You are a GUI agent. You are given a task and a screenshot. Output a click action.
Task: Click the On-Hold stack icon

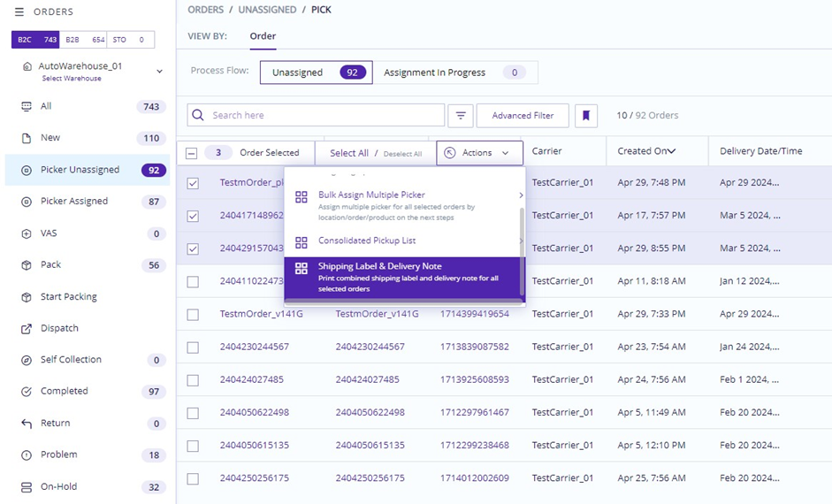click(26, 487)
